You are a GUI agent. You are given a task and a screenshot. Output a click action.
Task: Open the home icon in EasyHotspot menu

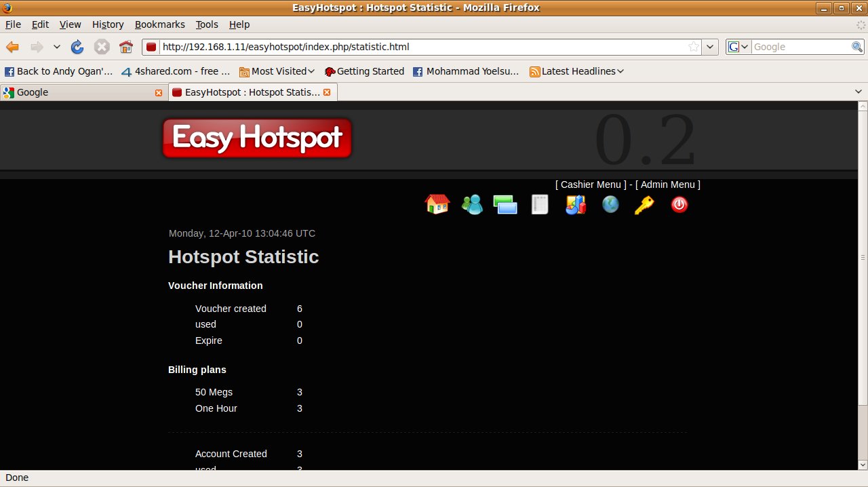tap(437, 204)
